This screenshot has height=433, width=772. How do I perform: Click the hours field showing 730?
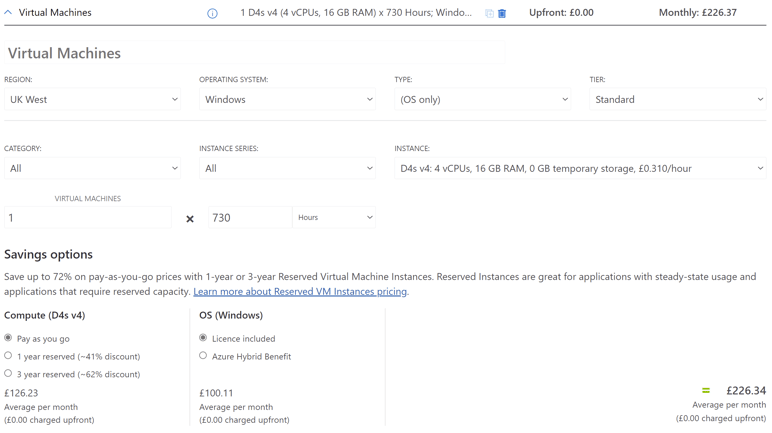[249, 218]
